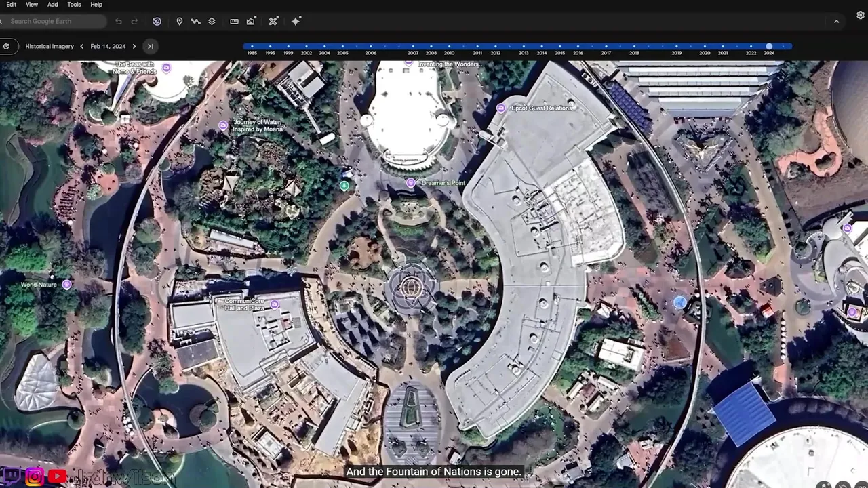Click the Undo arrow icon
Viewport: 868px width, 488px height.
tap(119, 22)
